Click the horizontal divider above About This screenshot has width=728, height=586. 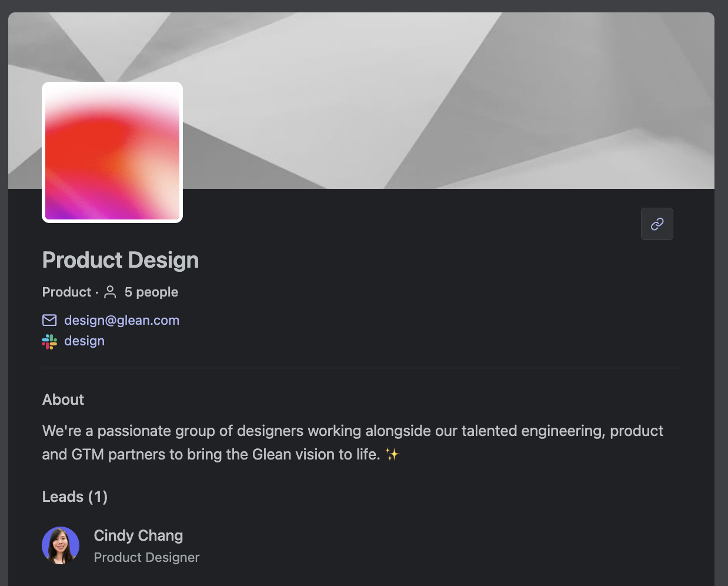(x=361, y=368)
